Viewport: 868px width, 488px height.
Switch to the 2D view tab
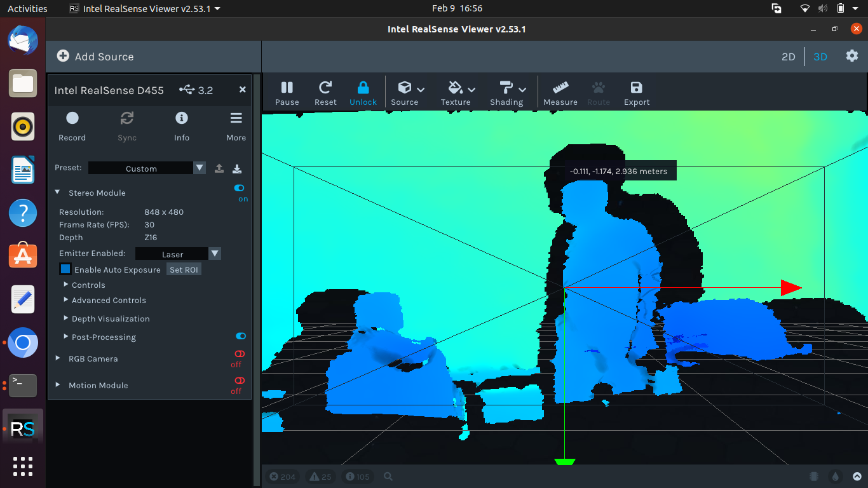[788, 57]
